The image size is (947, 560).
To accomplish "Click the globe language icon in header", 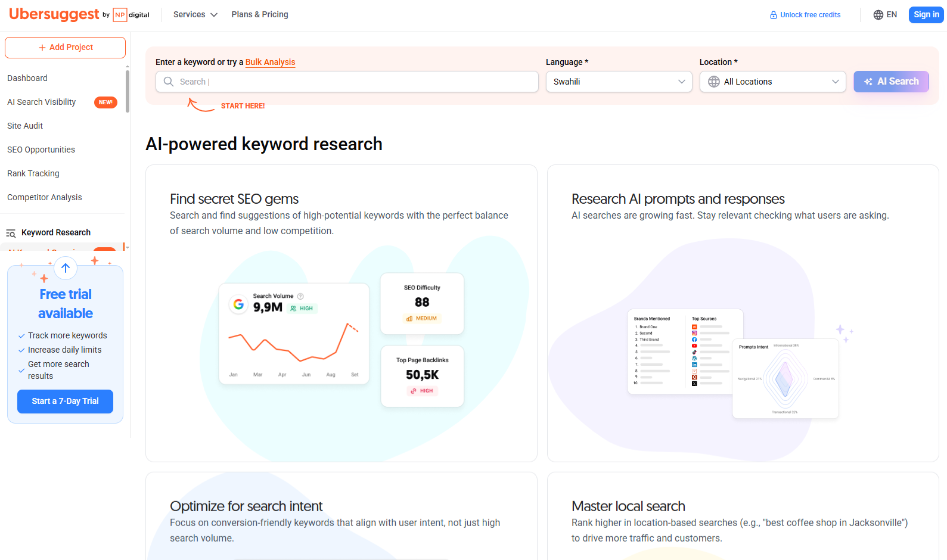I will [878, 15].
